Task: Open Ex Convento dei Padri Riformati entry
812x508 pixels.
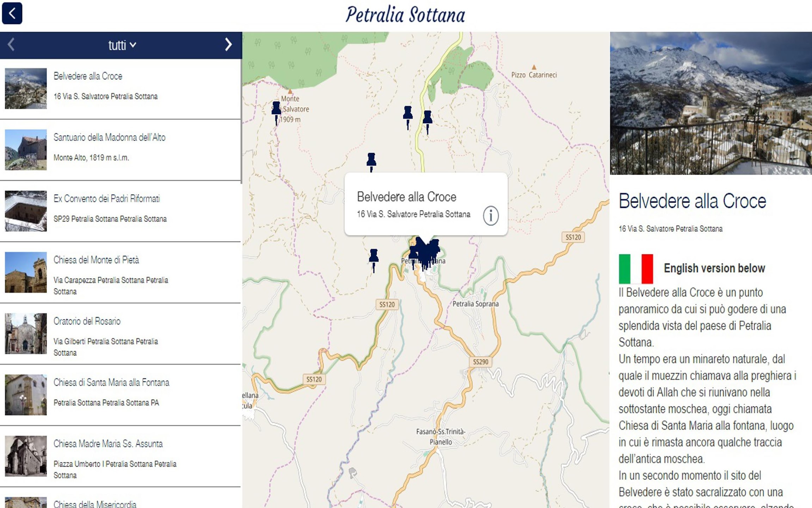Action: pos(120,211)
